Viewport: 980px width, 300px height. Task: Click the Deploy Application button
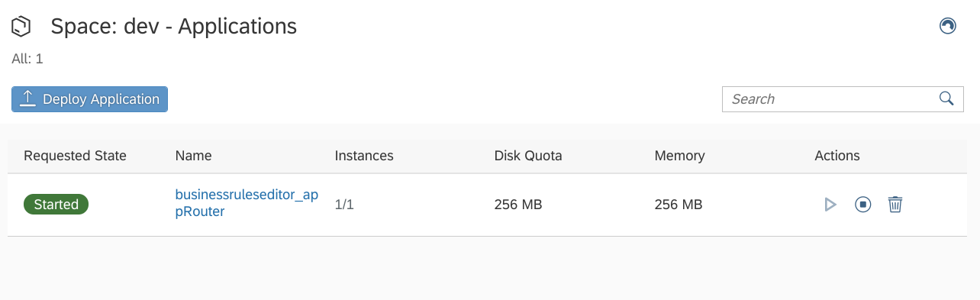(90, 99)
